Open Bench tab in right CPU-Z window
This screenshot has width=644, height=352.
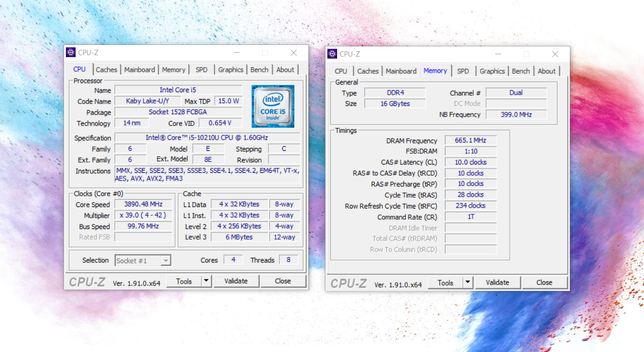(521, 71)
